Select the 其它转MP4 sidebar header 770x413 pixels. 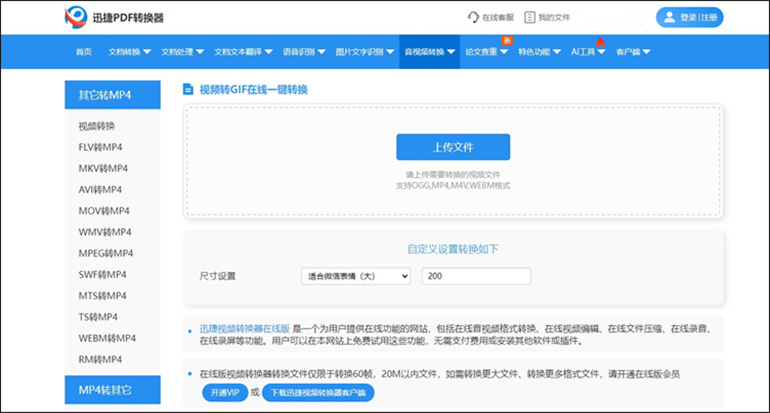click(x=112, y=95)
